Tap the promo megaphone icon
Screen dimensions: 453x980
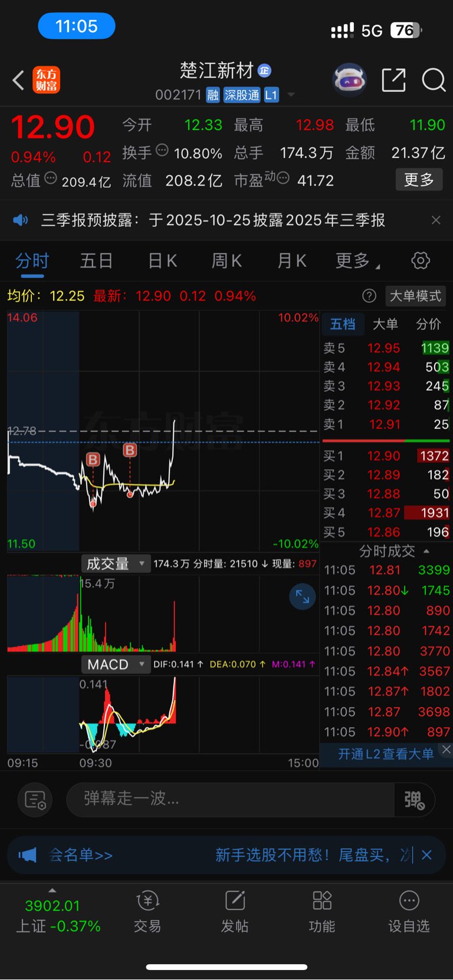tap(28, 855)
